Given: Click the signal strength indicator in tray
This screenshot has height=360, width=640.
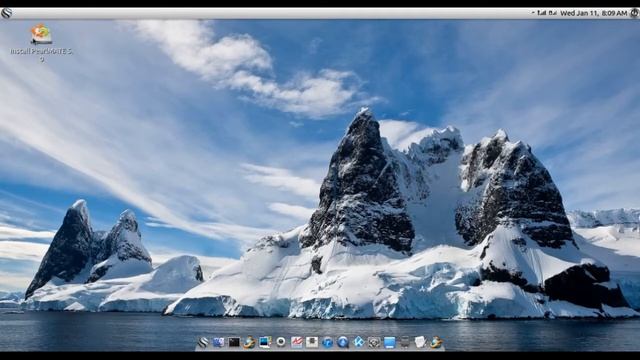Looking at the screenshot, I should click(x=542, y=13).
